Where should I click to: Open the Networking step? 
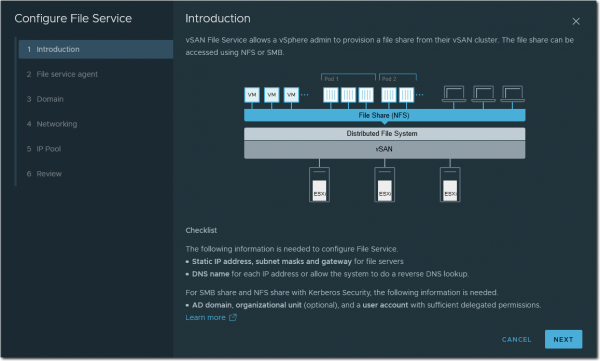click(96, 124)
